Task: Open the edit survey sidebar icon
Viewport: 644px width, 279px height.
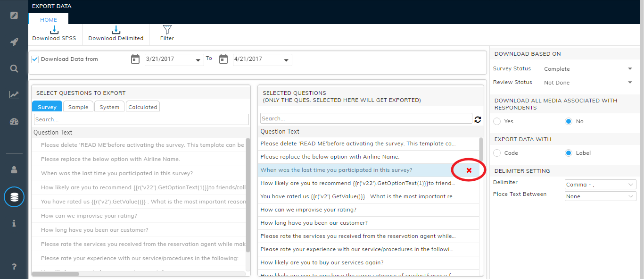Action: [x=14, y=15]
